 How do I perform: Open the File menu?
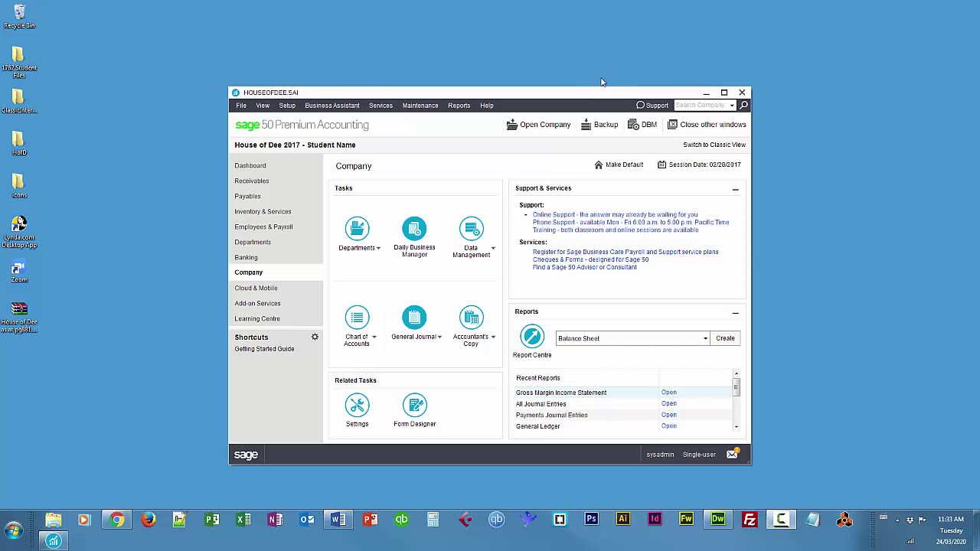[241, 106]
